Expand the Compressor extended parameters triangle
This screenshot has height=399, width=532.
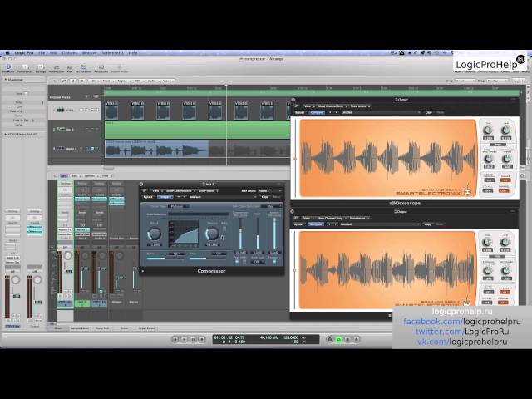(143, 271)
